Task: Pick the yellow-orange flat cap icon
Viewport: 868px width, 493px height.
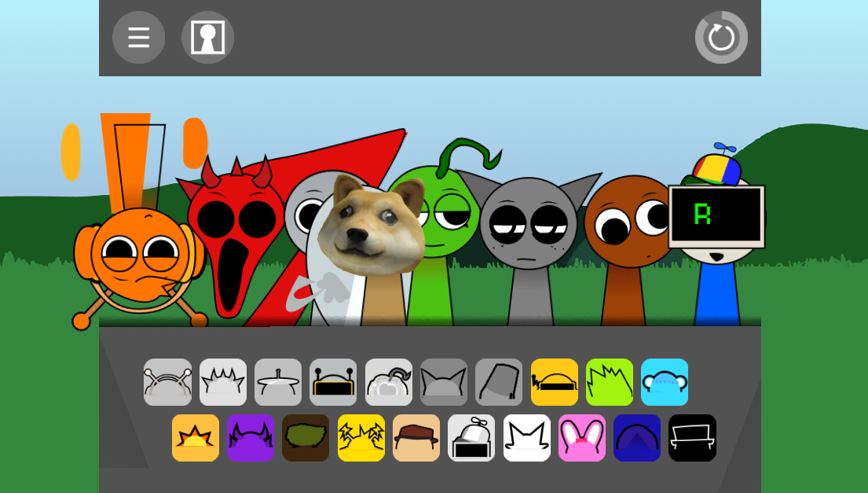Action: point(554,382)
